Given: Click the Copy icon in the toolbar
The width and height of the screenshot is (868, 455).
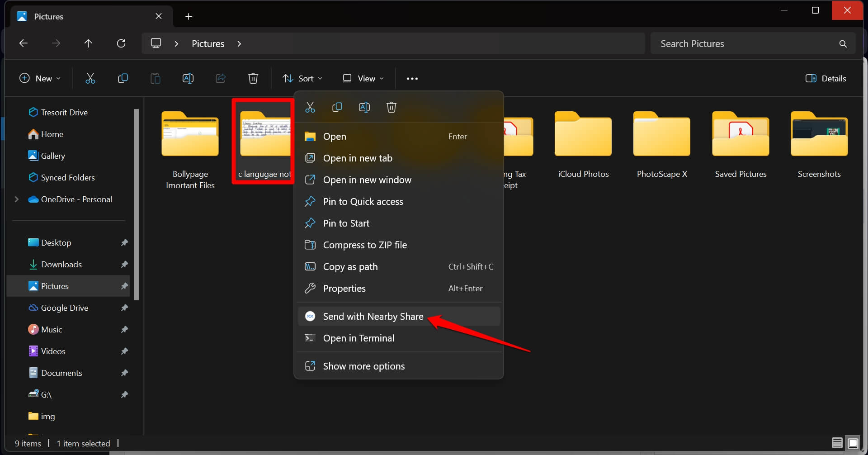Looking at the screenshot, I should (123, 79).
